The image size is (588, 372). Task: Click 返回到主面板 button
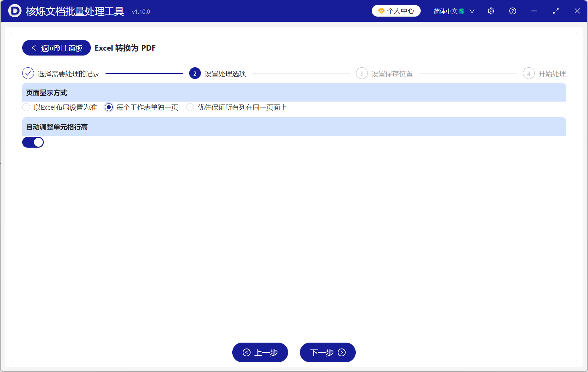tap(56, 48)
